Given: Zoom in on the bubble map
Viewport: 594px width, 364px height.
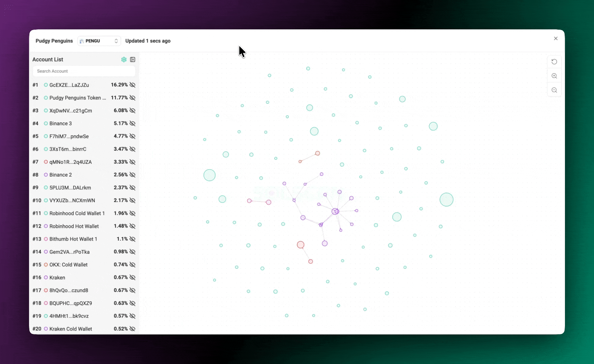Looking at the screenshot, I should point(554,76).
